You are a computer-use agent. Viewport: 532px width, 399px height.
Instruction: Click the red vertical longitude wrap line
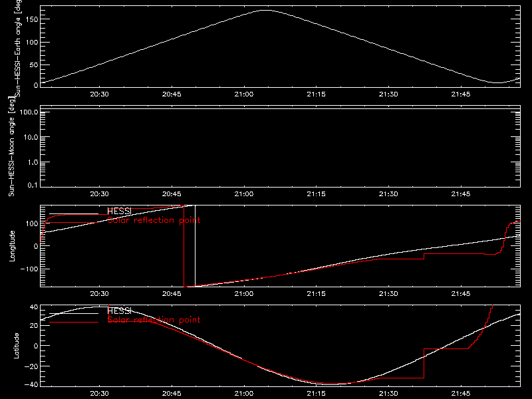[x=184, y=246]
